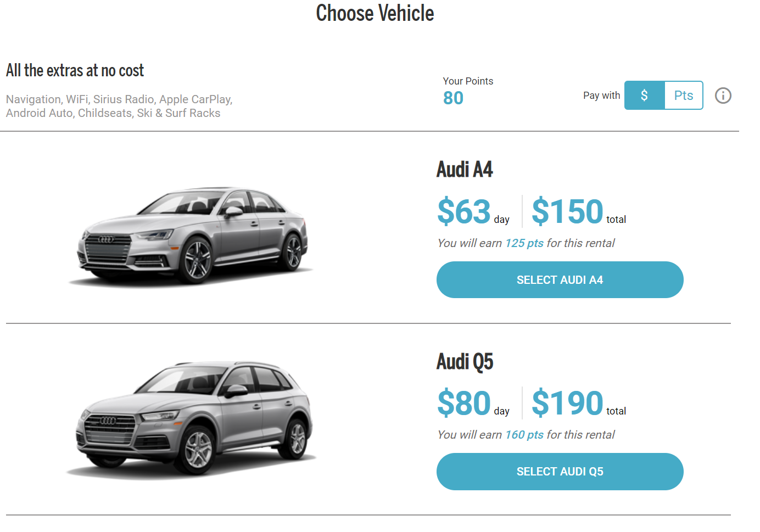Image resolution: width=760 pixels, height=532 pixels.
Task: Toggle the Pay with currency selector
Action: [663, 95]
